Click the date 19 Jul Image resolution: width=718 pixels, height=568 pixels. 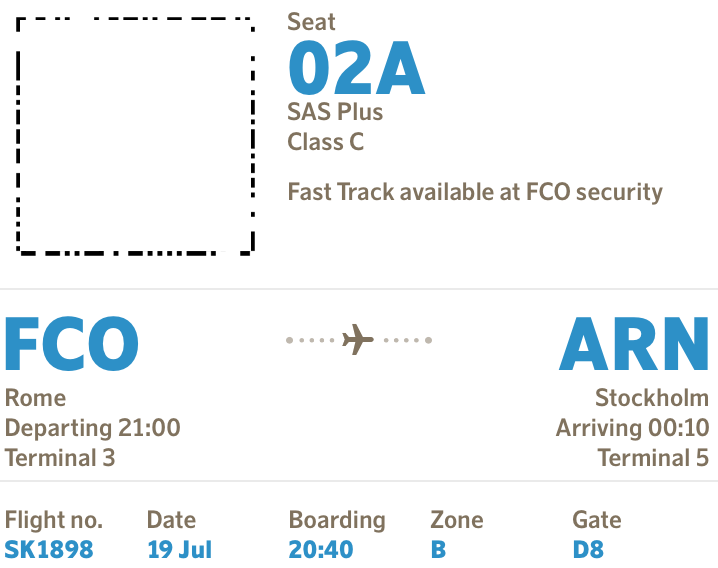[x=180, y=549]
